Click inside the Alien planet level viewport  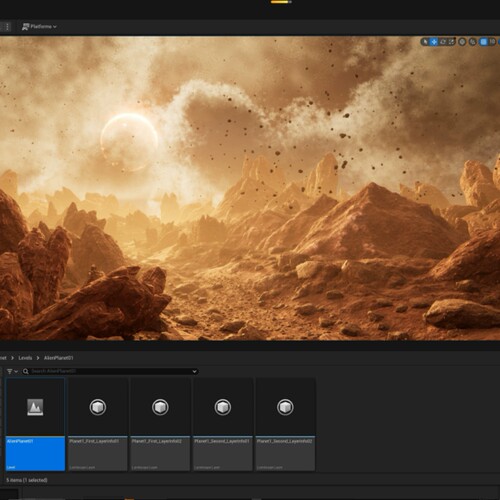coord(250,188)
